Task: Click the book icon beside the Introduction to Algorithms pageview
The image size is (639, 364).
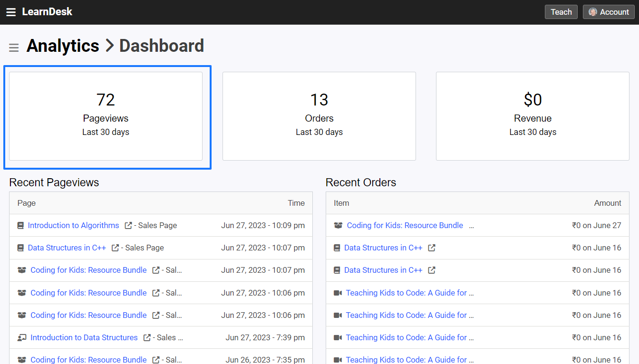Action: [x=20, y=225]
